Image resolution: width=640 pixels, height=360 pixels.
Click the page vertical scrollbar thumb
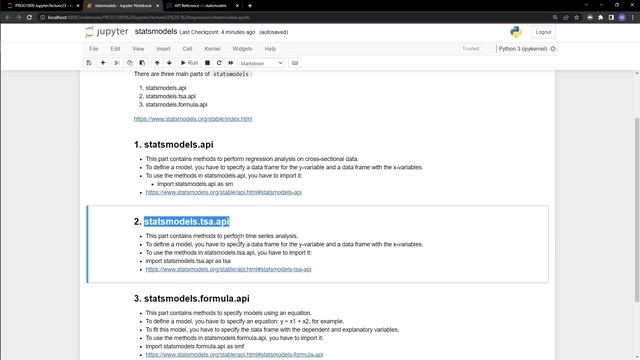tap(637, 210)
